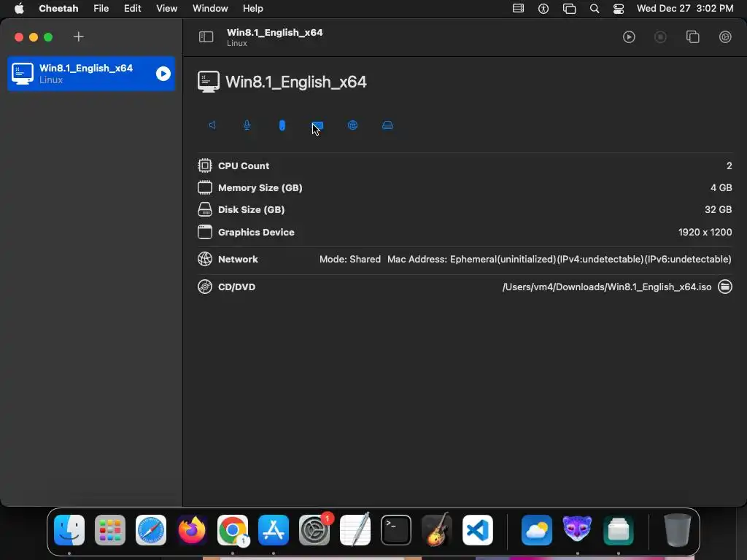Open Weather app from the Dock
This screenshot has width=747, height=560.
(x=537, y=530)
